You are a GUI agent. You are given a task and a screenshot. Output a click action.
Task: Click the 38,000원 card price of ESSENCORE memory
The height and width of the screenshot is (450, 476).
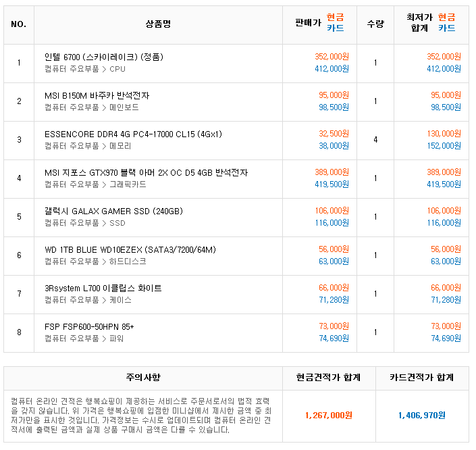334,146
